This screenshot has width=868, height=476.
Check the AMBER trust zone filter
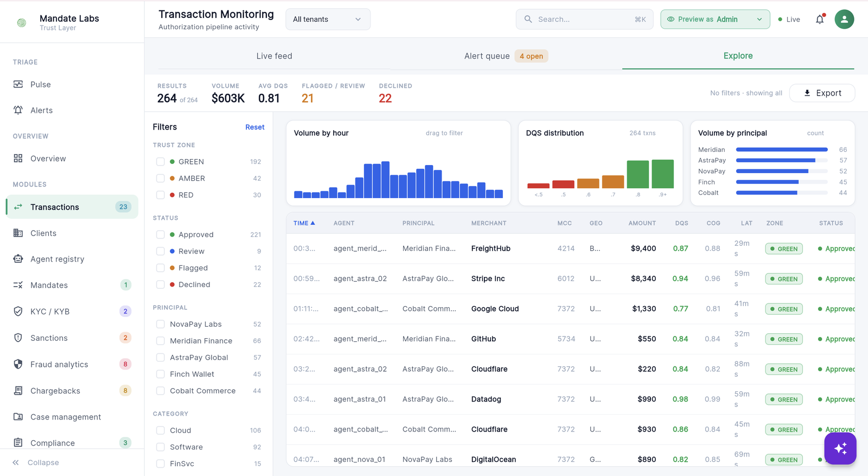coord(160,178)
